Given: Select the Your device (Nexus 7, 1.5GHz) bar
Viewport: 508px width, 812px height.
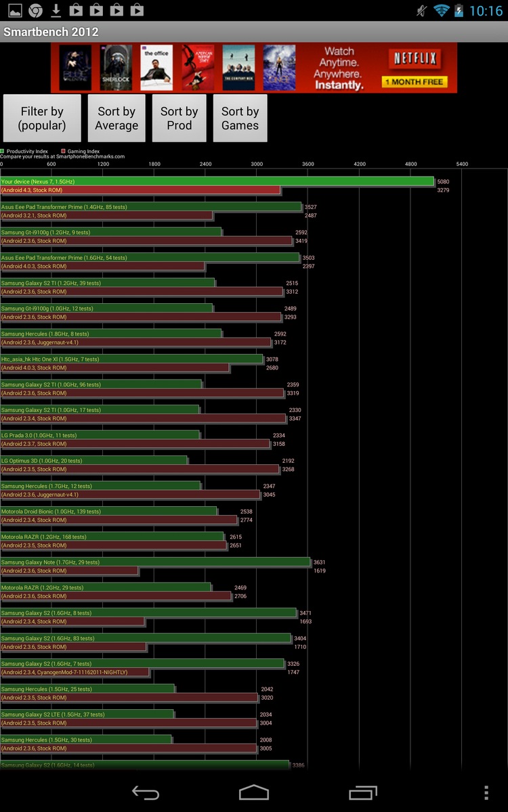Looking at the screenshot, I should (217, 181).
